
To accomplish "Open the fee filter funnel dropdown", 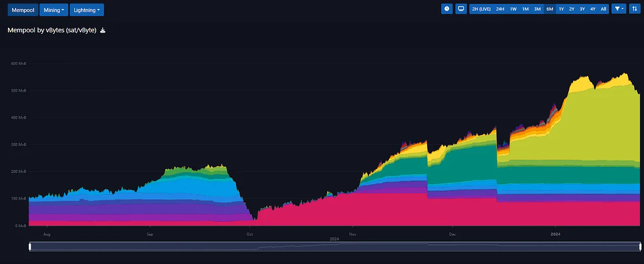I will click(619, 9).
